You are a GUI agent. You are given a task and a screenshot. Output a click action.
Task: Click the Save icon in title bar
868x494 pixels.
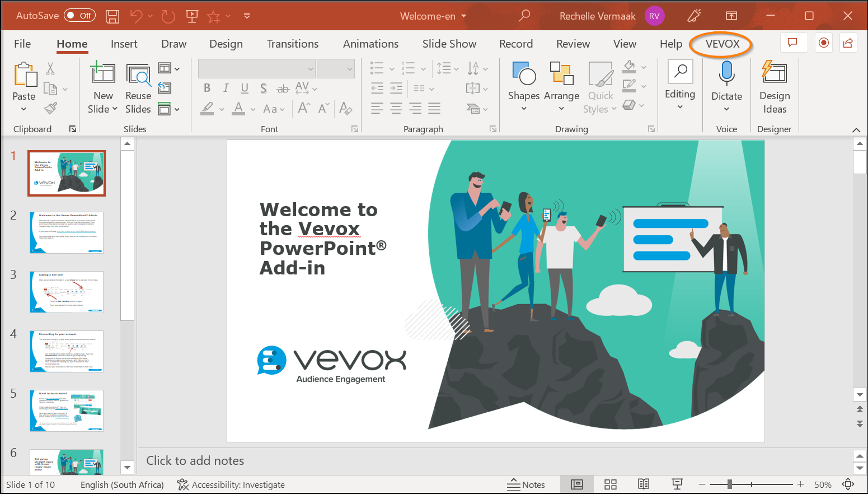(x=112, y=16)
